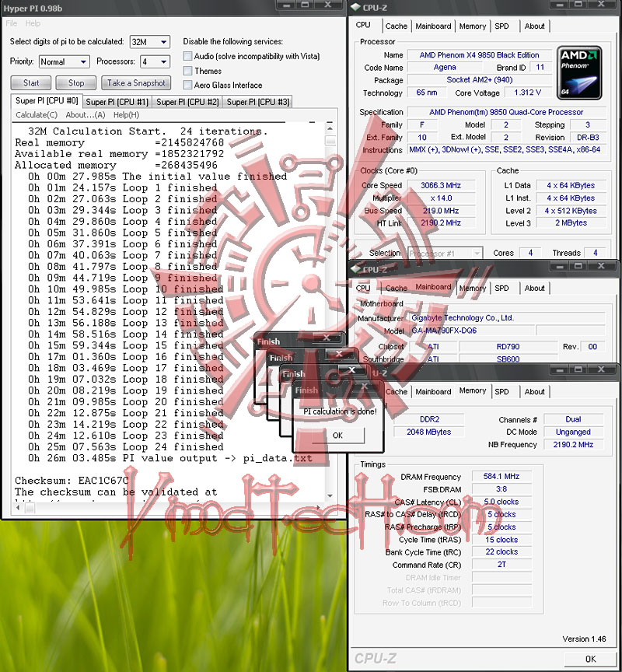622x672 pixels.
Task: Select CPU tab in the Mainboard CPU-Z window
Action: click(363, 288)
